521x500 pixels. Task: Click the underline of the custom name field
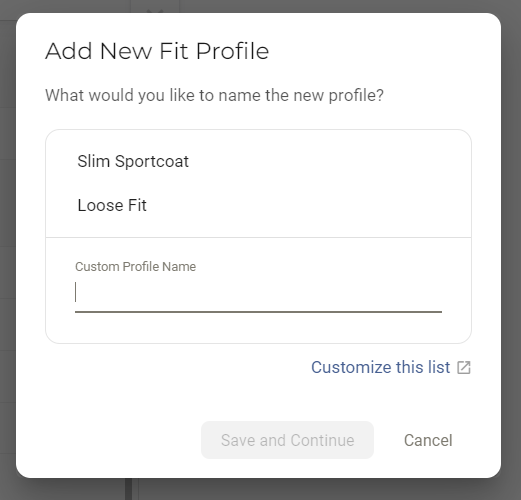pos(258,312)
